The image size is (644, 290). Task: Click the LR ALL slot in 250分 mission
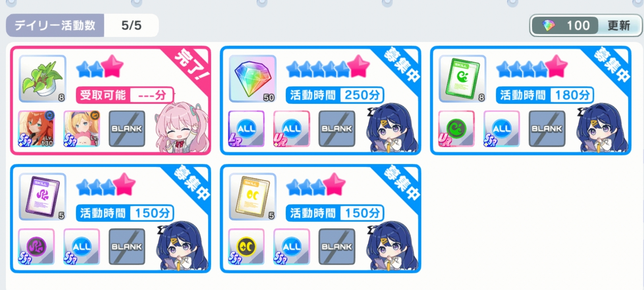[246, 129]
